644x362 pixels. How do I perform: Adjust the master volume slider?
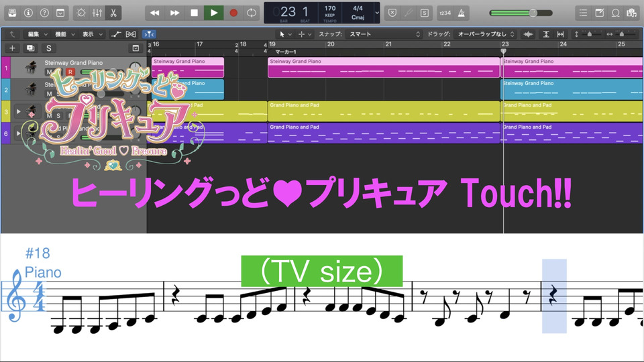tap(521, 13)
